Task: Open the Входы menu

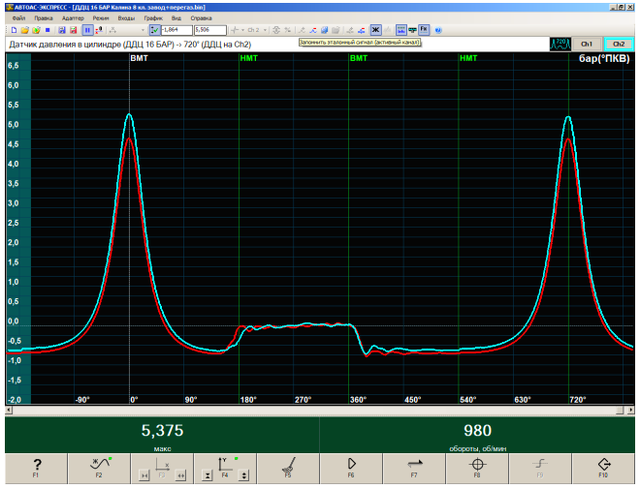Action: coord(127,18)
